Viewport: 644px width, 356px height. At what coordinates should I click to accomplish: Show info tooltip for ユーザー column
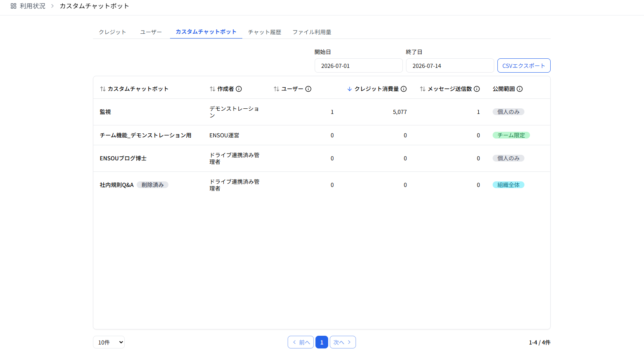coord(308,89)
